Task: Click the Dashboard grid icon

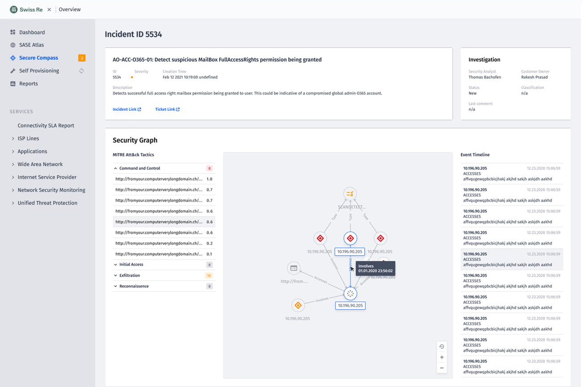Action: pos(13,32)
